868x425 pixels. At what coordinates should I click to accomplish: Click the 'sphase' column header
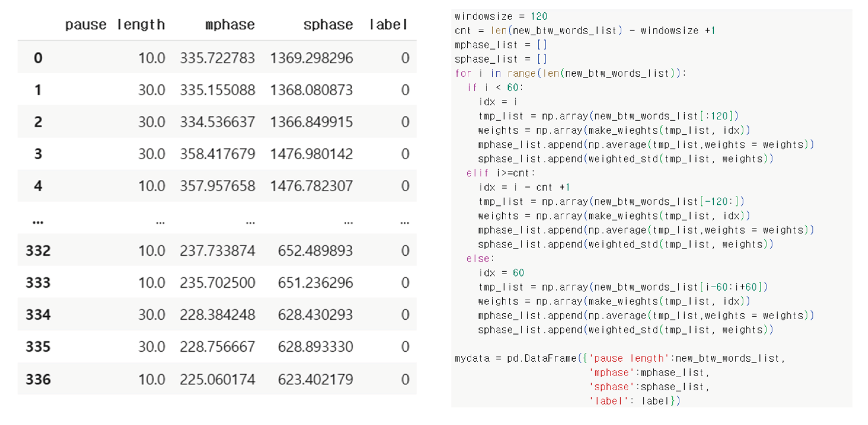pos(328,25)
